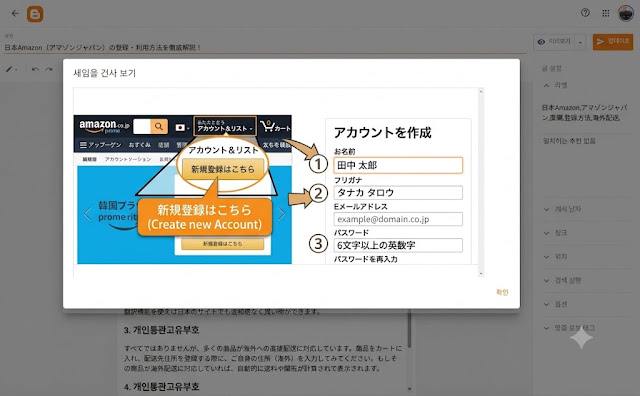Click the heading numbered 3 in the background editor

pos(162,330)
